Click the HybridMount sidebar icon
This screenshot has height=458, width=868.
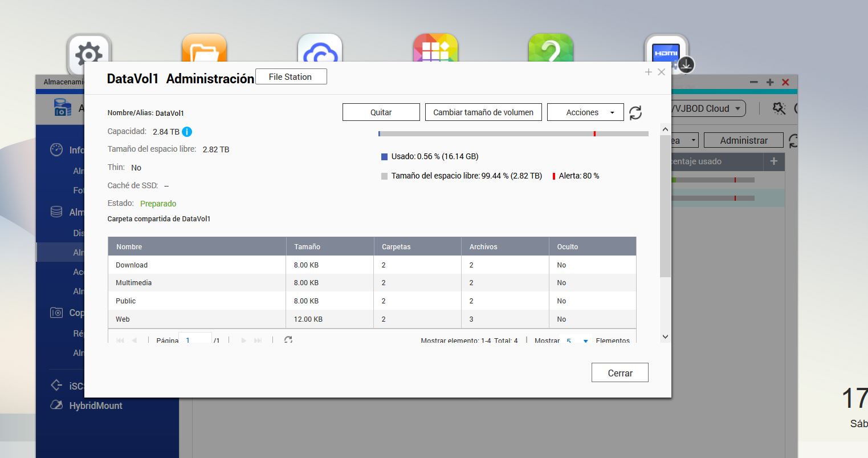(56, 406)
